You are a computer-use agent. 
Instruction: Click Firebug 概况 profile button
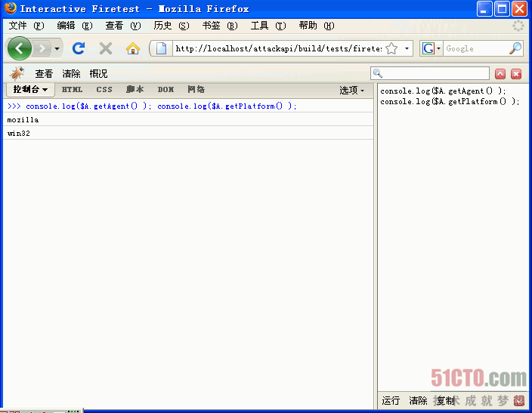(98, 73)
